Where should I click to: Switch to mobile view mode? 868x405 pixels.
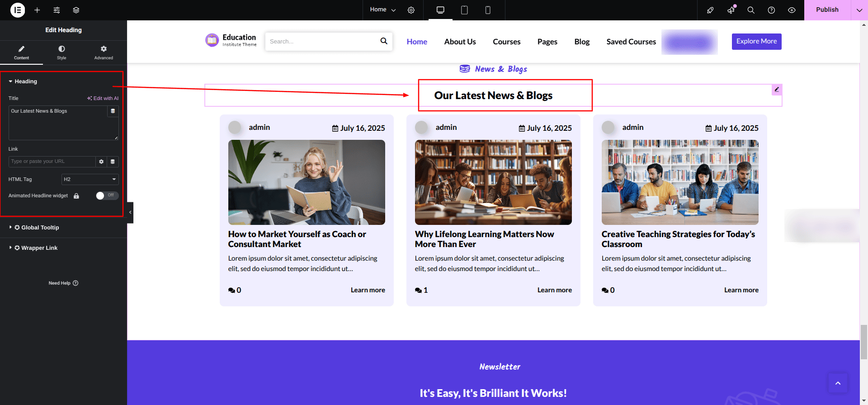point(488,10)
